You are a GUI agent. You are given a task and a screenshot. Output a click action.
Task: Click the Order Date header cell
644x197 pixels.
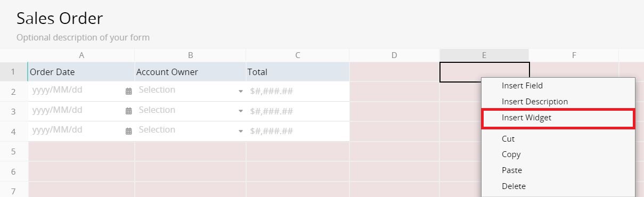tap(81, 72)
